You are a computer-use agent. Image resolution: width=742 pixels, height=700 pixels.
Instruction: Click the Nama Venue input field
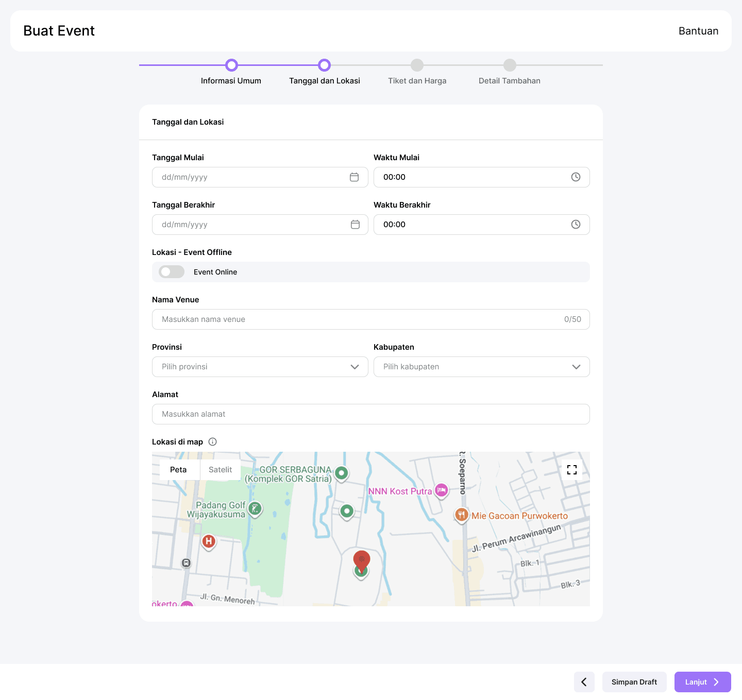pyautogui.click(x=371, y=319)
